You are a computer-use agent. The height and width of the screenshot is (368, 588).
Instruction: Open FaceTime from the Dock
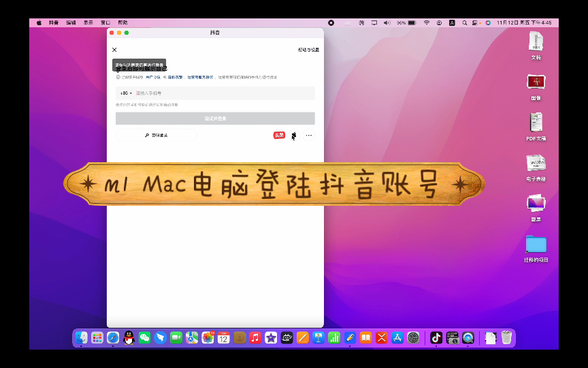point(176,338)
